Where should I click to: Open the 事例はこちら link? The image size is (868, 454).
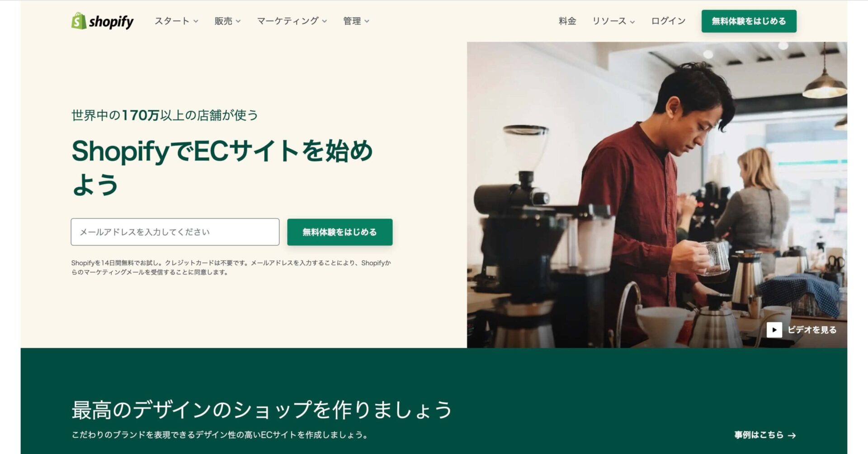point(765,435)
